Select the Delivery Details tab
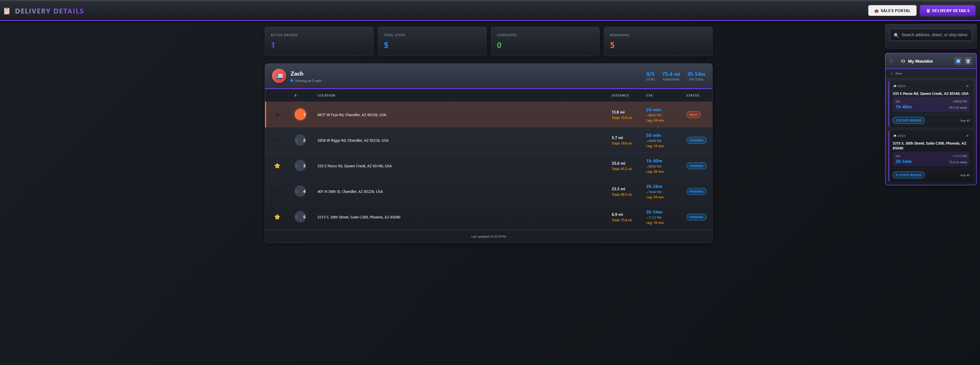The image size is (980, 365). (947, 11)
